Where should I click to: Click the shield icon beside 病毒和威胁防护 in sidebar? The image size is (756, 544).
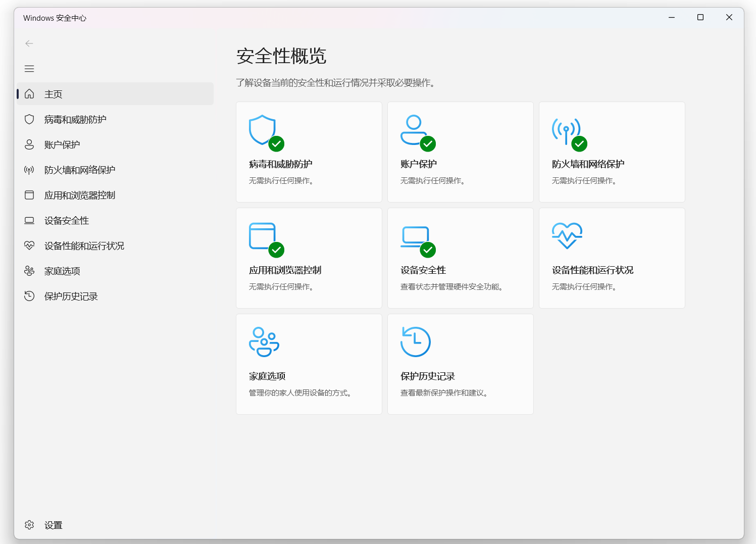[29, 119]
